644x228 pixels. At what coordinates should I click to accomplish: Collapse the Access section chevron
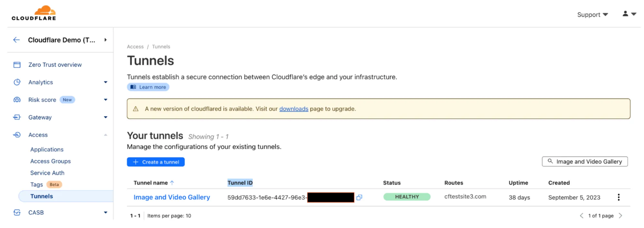coord(106,134)
